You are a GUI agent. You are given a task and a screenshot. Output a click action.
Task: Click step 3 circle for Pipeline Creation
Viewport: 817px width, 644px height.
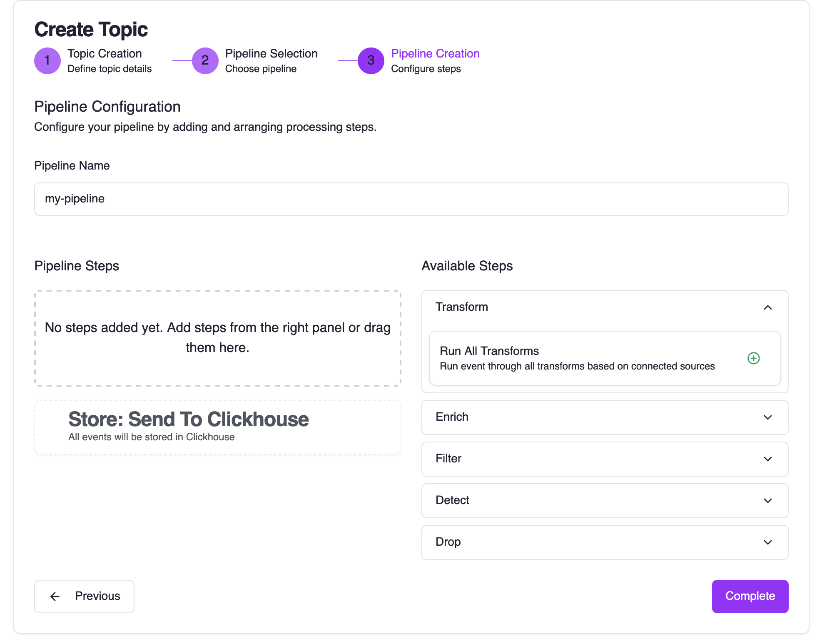[x=371, y=61]
